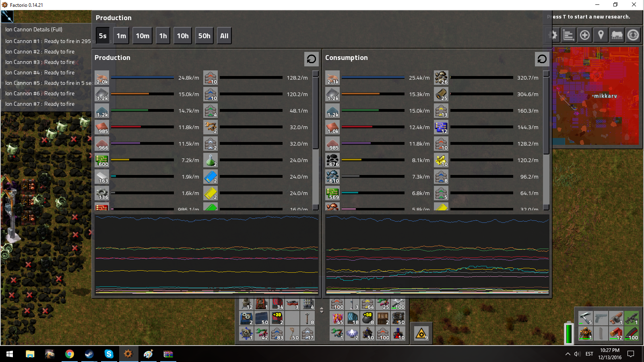Reset the Consumption panel selection

point(542,59)
